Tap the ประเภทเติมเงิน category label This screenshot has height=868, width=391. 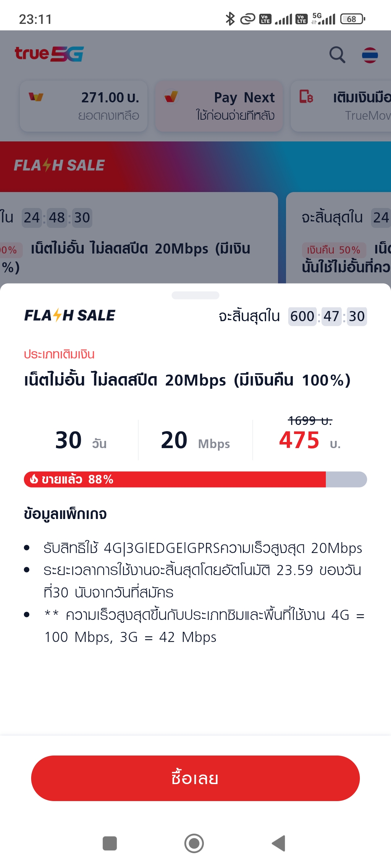(59, 354)
